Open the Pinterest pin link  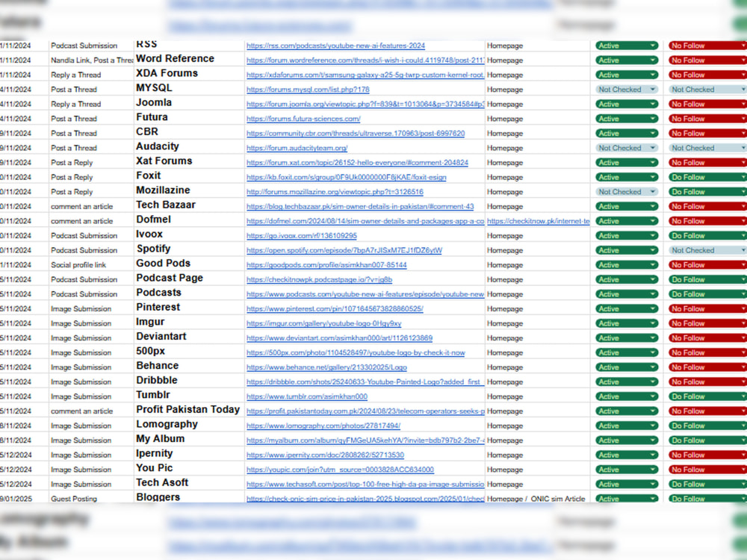(335, 309)
